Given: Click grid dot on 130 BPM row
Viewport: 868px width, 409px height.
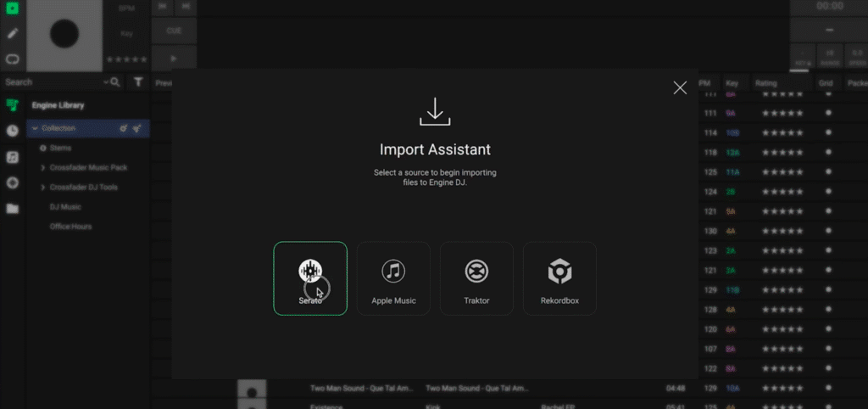Looking at the screenshot, I should tap(829, 231).
